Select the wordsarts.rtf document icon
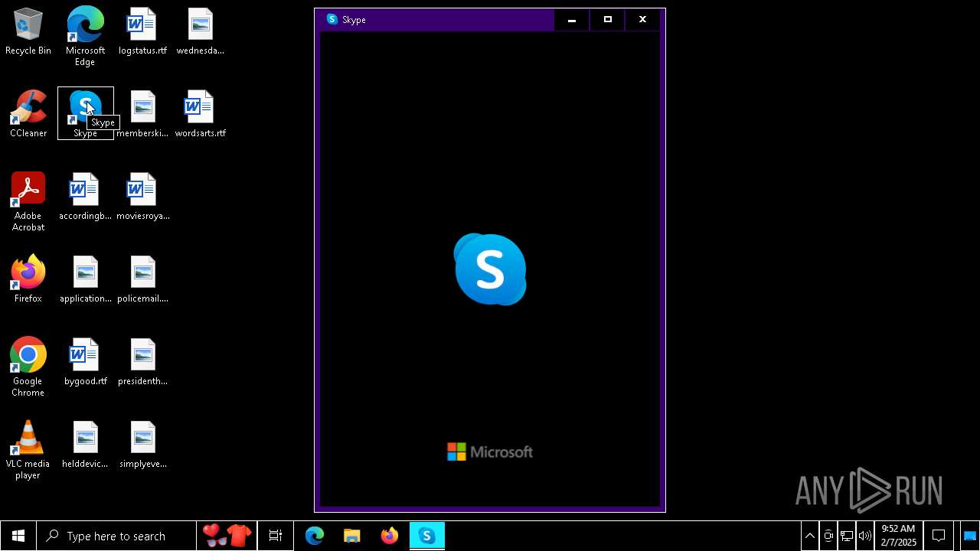This screenshot has height=551, width=980. tap(200, 114)
